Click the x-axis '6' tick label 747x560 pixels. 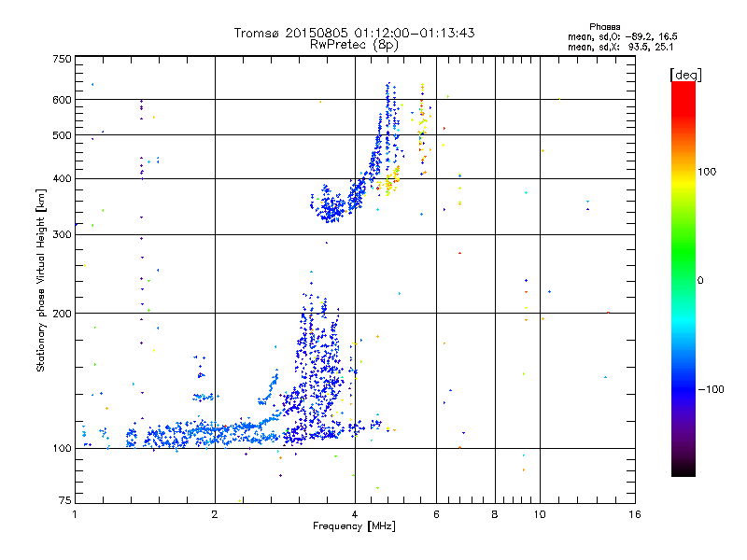click(436, 514)
